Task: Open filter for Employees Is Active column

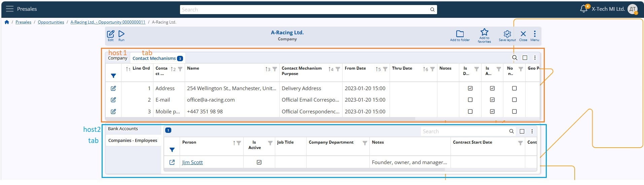Action: pyautogui.click(x=270, y=143)
